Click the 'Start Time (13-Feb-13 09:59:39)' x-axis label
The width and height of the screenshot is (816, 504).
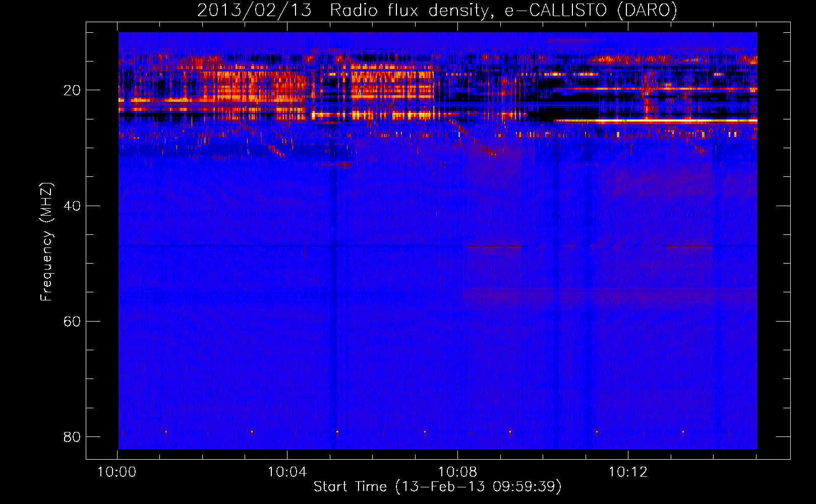[x=437, y=486]
